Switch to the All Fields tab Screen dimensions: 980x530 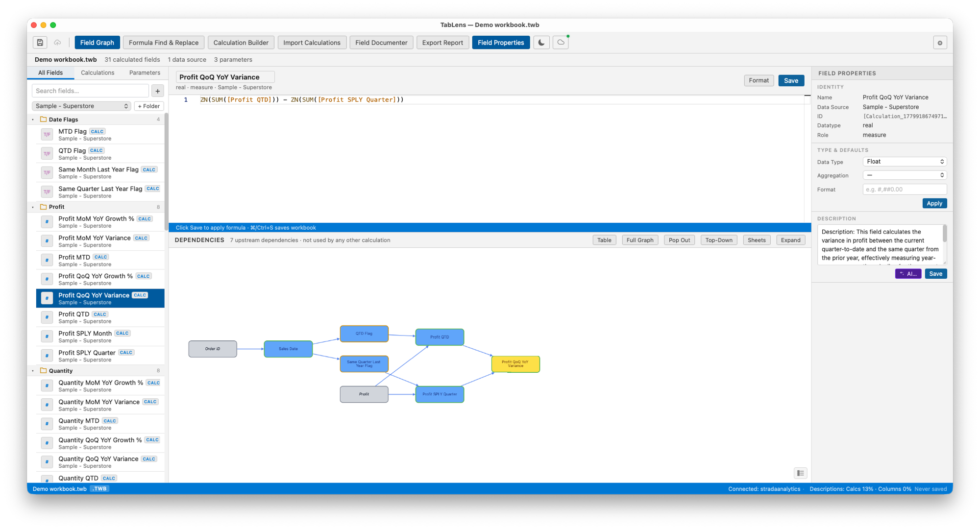pyautogui.click(x=50, y=72)
